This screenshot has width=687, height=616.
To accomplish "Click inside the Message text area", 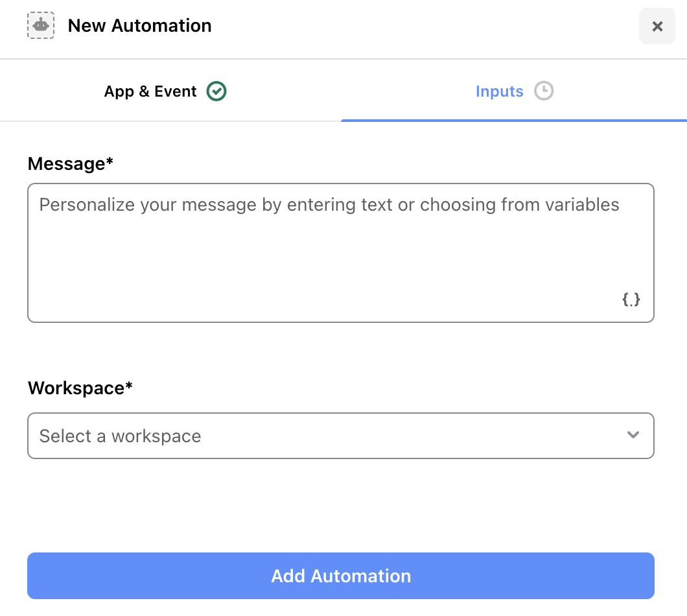I will pyautogui.click(x=341, y=253).
